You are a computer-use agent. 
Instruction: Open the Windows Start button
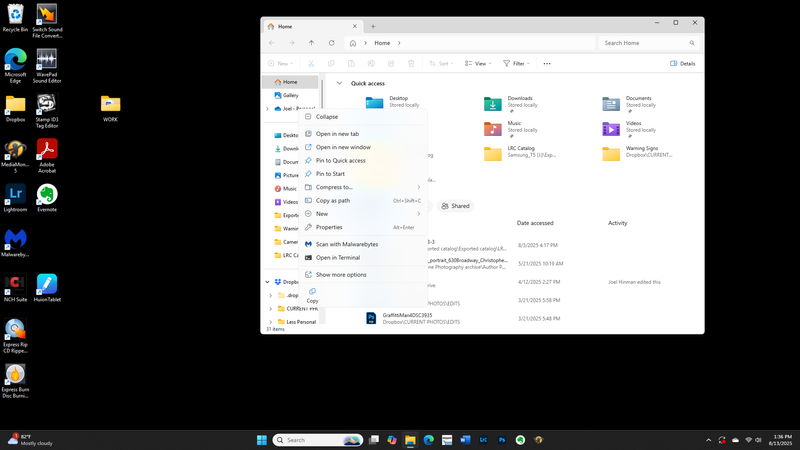point(262,440)
